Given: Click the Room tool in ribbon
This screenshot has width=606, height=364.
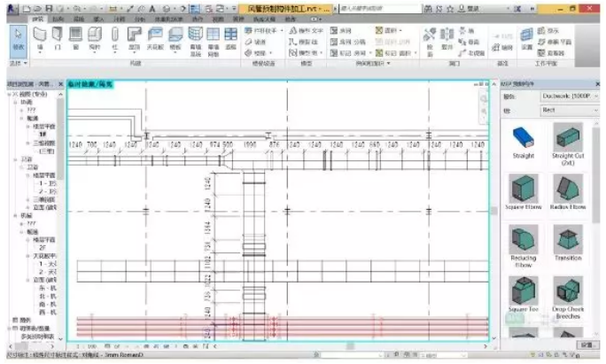Looking at the screenshot, I should [x=341, y=30].
